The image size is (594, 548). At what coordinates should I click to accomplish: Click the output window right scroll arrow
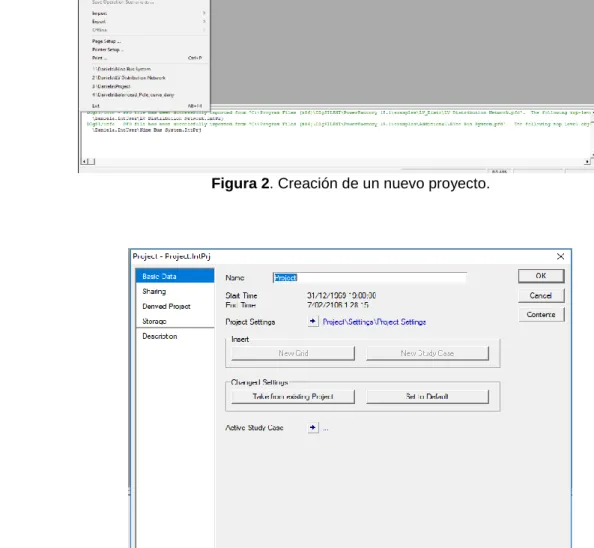pos(587,162)
